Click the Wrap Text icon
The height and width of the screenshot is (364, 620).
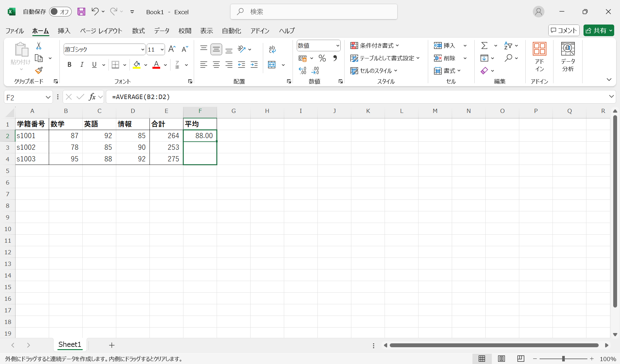272,49
